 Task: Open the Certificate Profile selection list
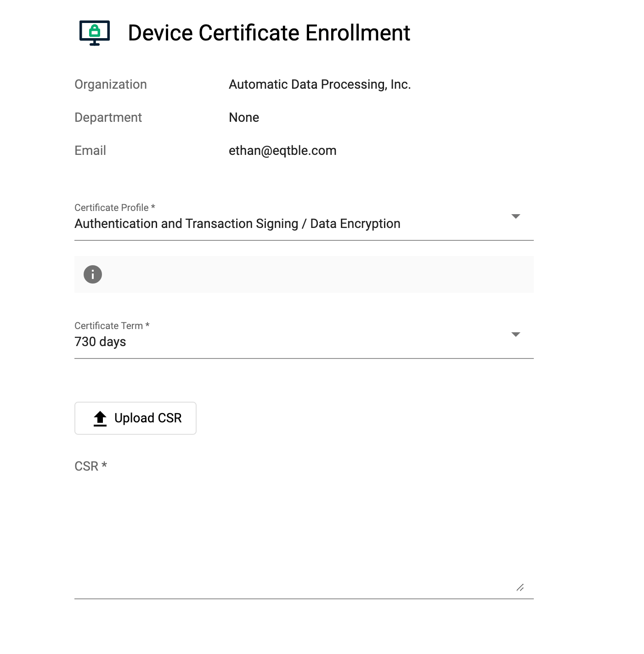303,223
